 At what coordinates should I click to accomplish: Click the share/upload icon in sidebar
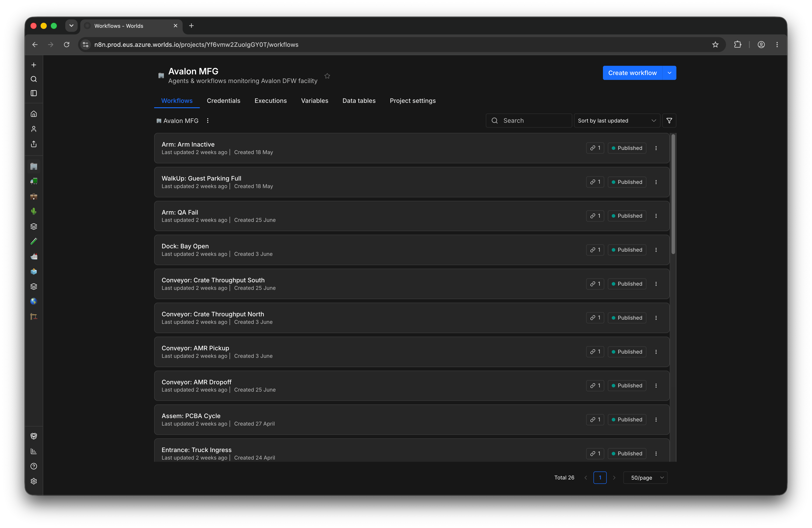(34, 144)
